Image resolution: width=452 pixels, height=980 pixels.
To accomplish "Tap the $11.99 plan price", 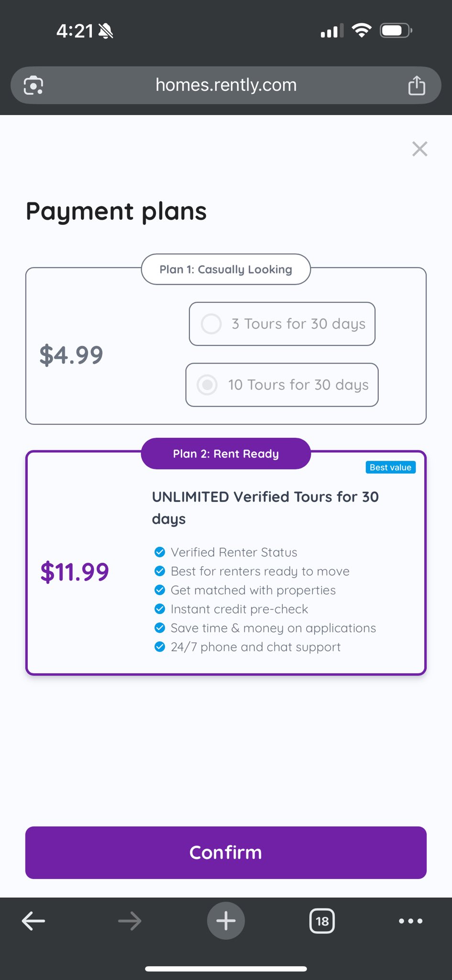I will coord(75,572).
